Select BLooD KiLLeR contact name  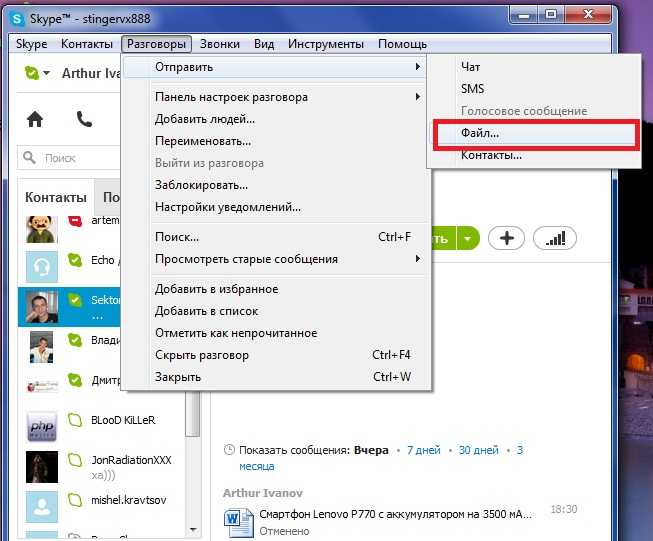[x=123, y=420]
